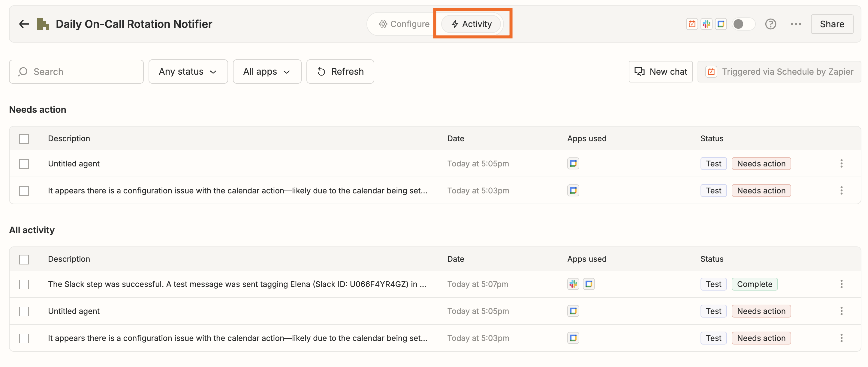Open row menu for Needs action Untitled agent
This screenshot has height=367, width=868.
point(841,164)
